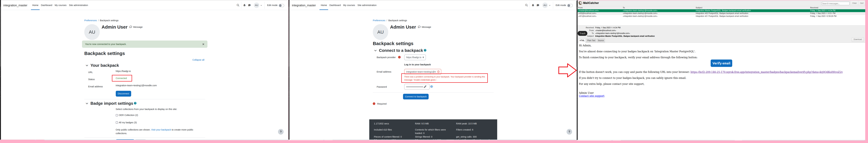Viewport: 868px width, 143px height.
Task: Check the OER Collection (2) checkbox
Action: pos(117,115)
